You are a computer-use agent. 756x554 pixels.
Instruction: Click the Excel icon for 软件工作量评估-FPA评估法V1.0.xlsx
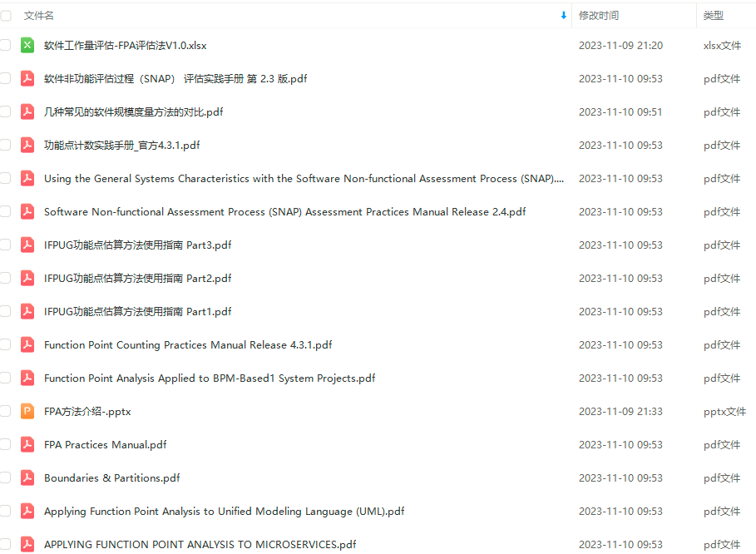tap(27, 45)
